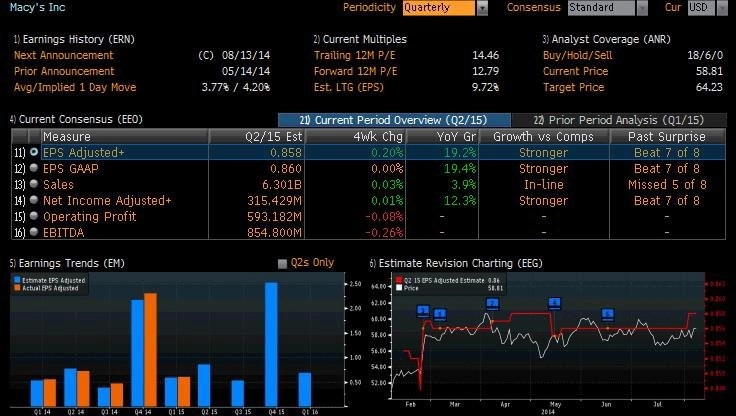This screenshot has width=736, height=416.
Task: Click the Forward 12M P/E value 12.79
Action: coord(485,71)
